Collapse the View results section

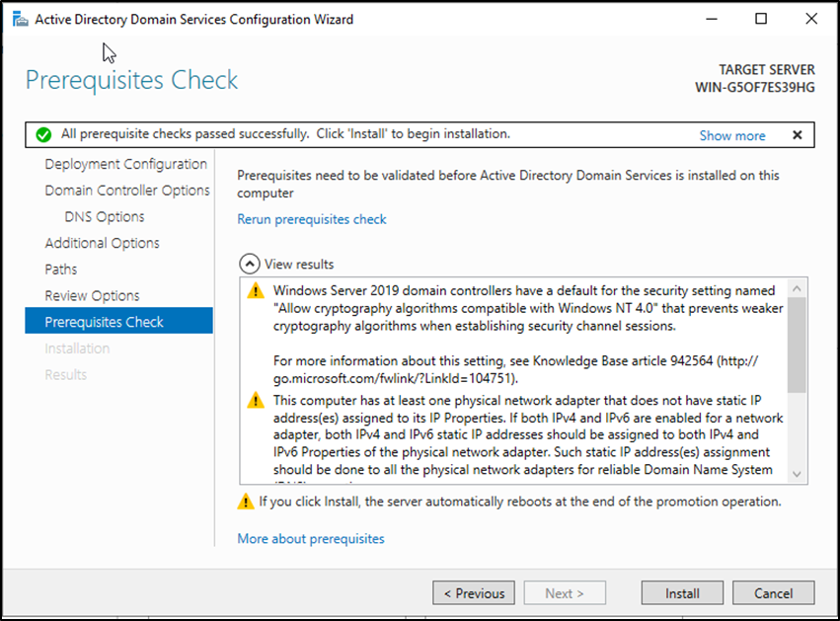251,264
